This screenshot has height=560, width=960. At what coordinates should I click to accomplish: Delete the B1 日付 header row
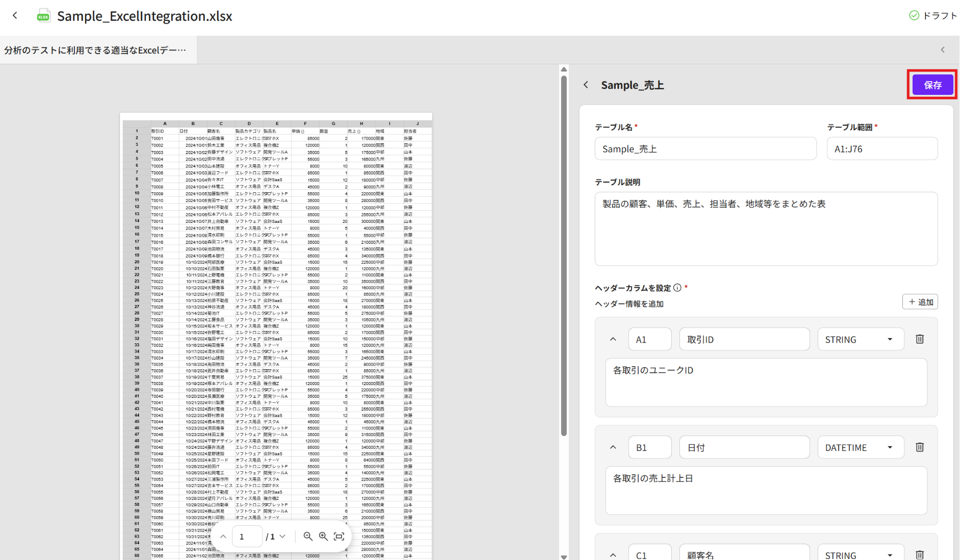click(x=919, y=447)
